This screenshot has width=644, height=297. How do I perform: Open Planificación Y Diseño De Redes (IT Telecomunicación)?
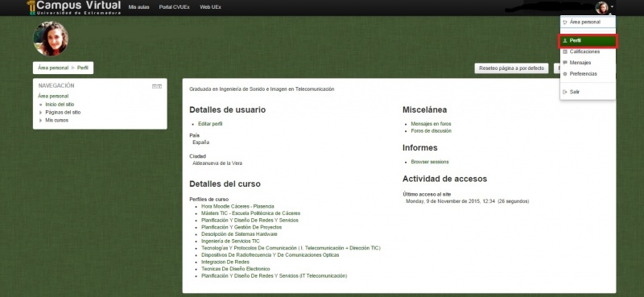(274, 276)
